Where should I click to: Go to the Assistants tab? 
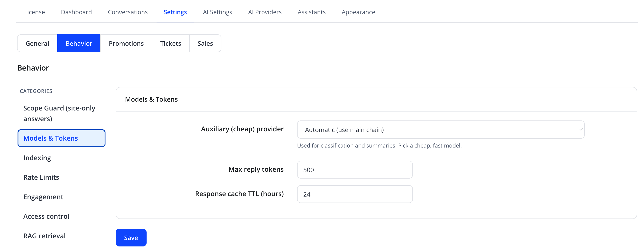[311, 12]
